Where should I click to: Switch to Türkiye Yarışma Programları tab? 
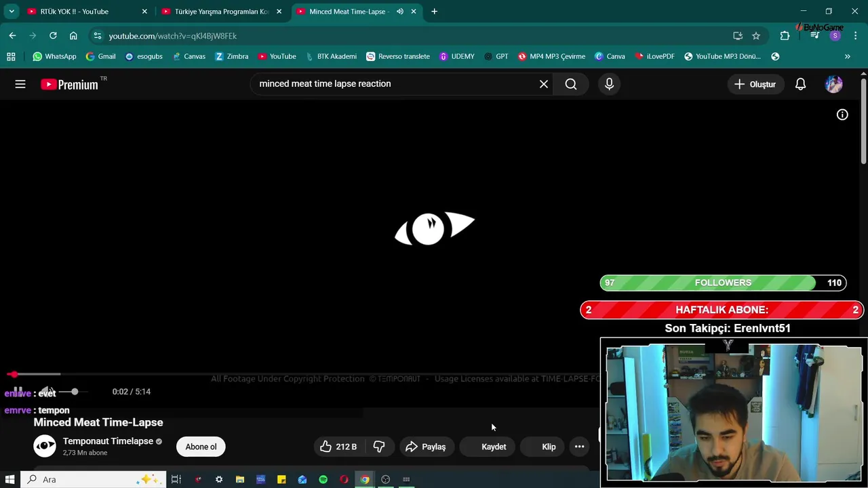pos(222,12)
